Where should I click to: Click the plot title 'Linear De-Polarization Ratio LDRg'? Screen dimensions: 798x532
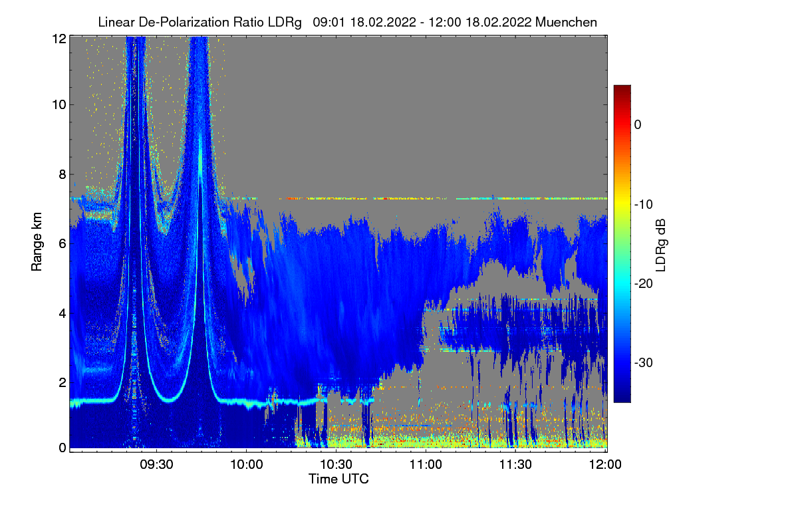[x=199, y=22]
